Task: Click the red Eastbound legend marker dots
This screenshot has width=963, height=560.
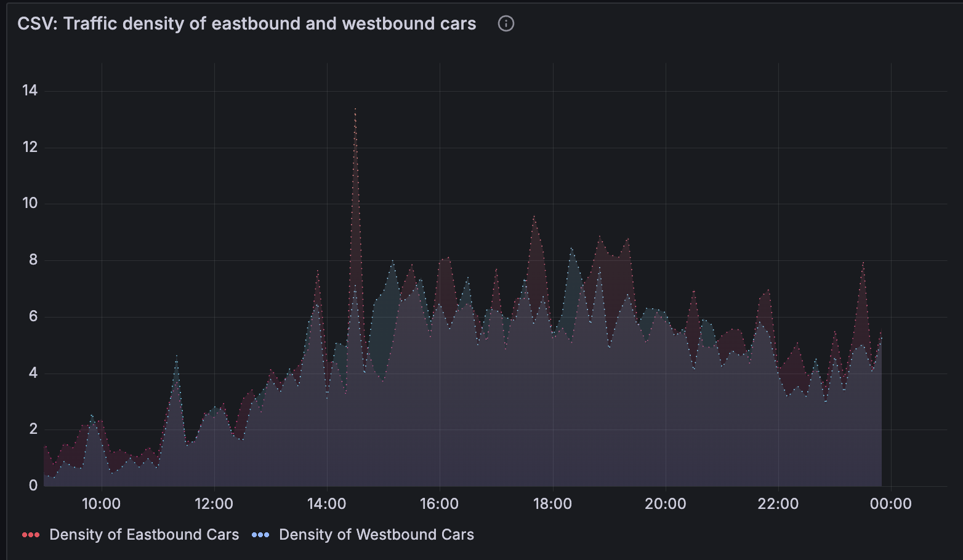Action: (x=30, y=534)
